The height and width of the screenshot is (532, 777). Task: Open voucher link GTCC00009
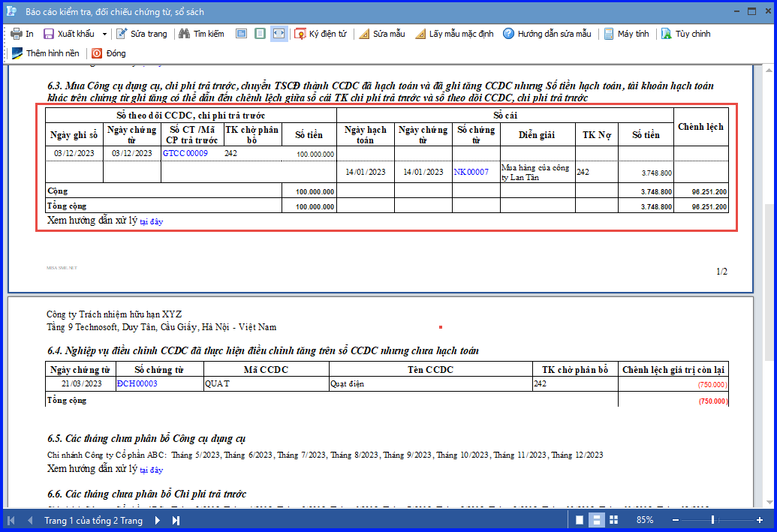pyautogui.click(x=185, y=153)
